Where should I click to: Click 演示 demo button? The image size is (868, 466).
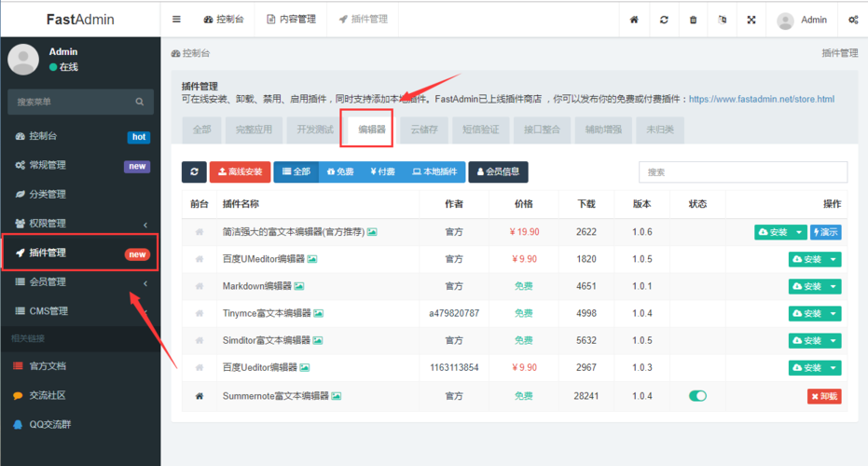click(x=826, y=232)
